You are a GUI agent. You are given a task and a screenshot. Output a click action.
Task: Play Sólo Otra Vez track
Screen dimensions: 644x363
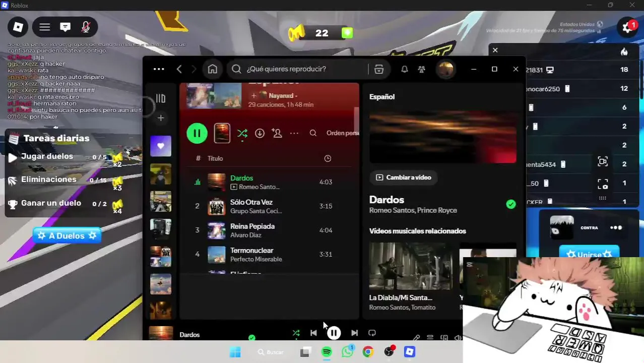click(270, 206)
